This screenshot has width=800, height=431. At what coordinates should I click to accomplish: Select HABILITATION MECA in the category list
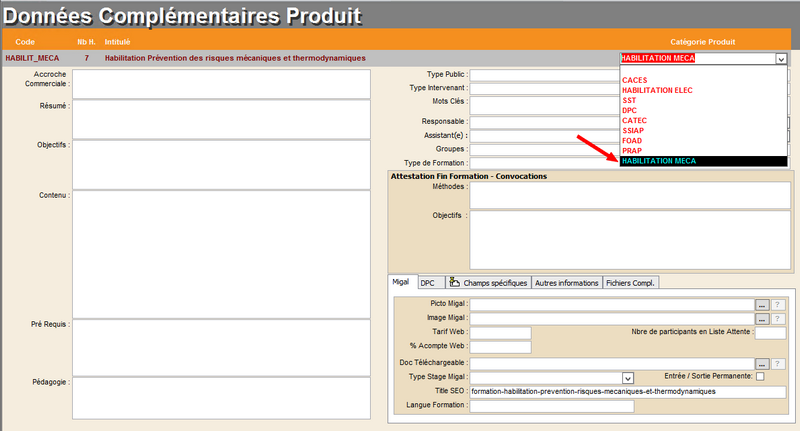click(x=658, y=161)
